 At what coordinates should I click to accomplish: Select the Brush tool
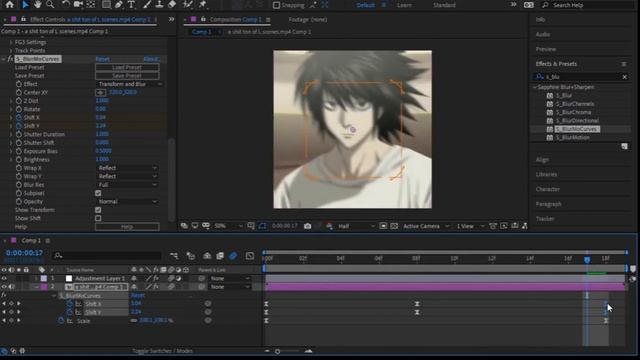[147, 4]
